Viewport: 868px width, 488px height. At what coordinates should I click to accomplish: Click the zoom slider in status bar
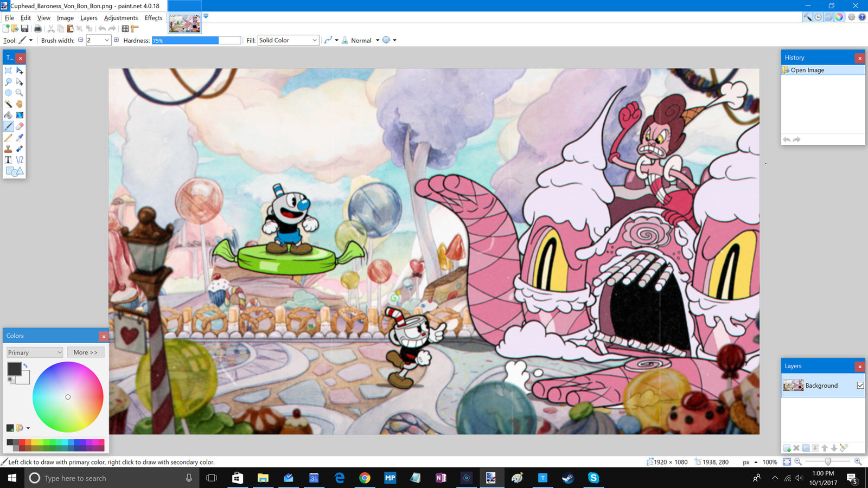(x=828, y=462)
